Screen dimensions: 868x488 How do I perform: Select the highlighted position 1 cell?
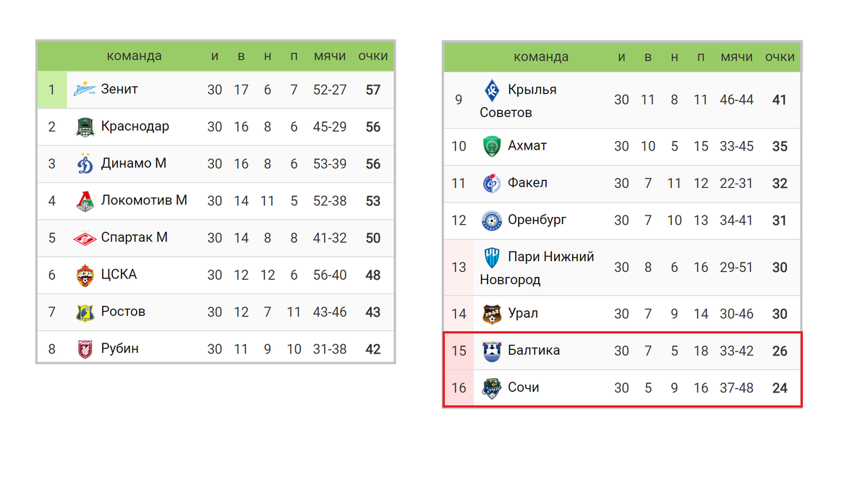pyautogui.click(x=52, y=90)
